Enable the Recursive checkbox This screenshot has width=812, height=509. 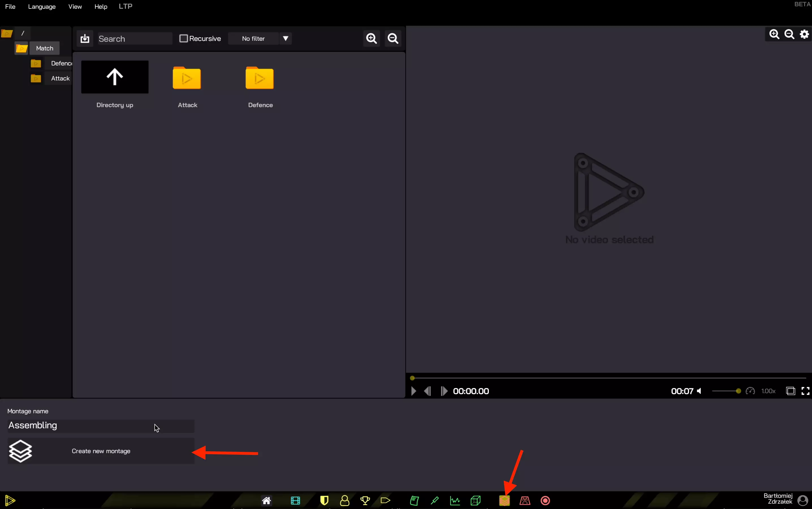[183, 38]
